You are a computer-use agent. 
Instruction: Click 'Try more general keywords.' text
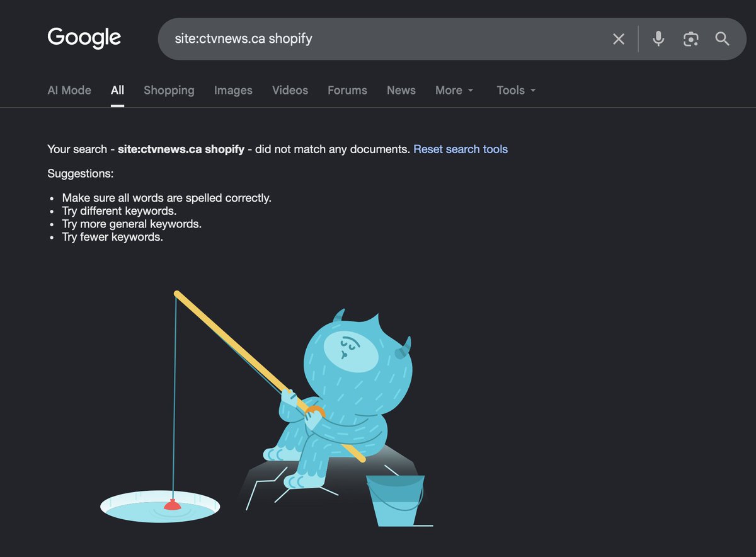[132, 224]
